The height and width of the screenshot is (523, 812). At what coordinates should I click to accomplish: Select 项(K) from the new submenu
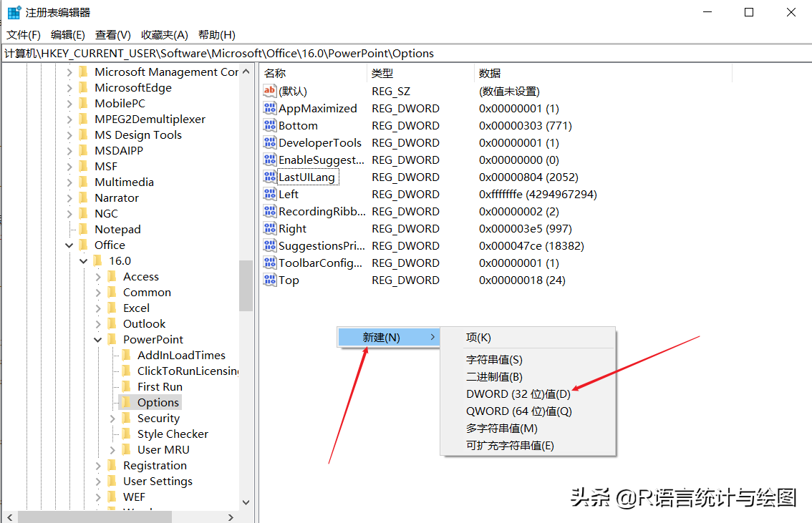point(528,337)
